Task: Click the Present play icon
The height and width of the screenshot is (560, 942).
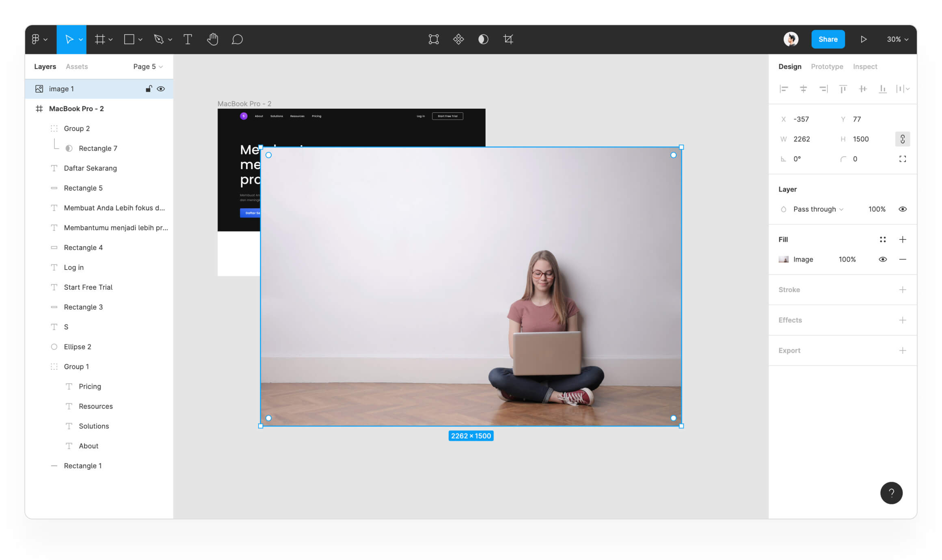Action: (864, 39)
